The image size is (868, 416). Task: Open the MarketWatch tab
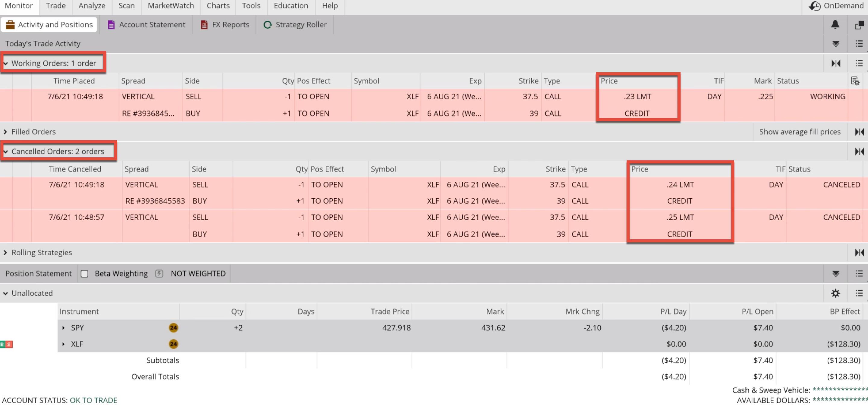[x=171, y=6]
